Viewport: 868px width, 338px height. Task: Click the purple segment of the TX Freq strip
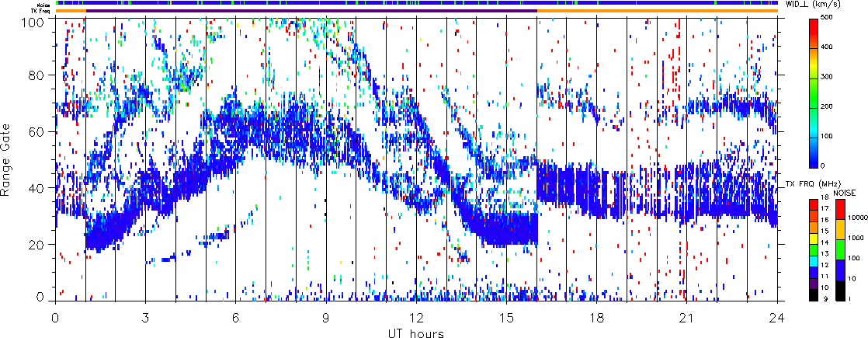[311, 11]
